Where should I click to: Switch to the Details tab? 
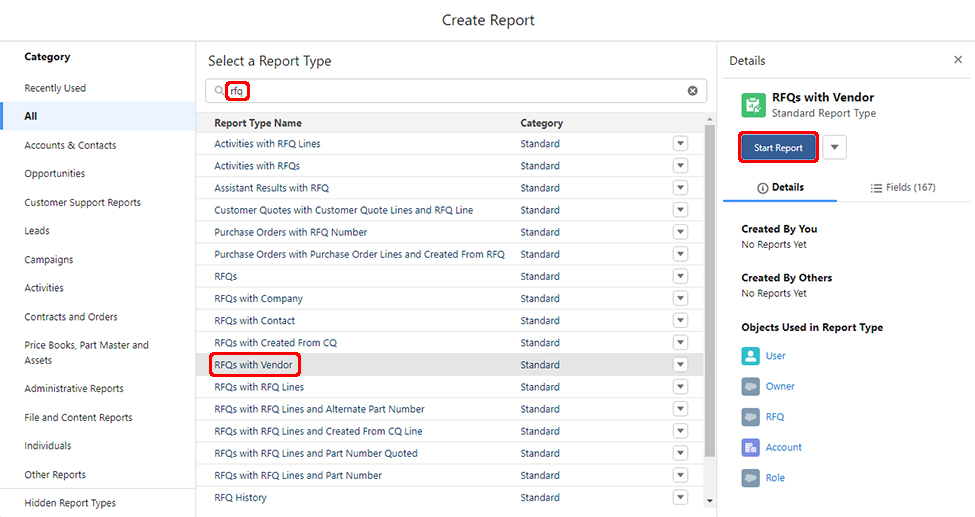coord(780,187)
